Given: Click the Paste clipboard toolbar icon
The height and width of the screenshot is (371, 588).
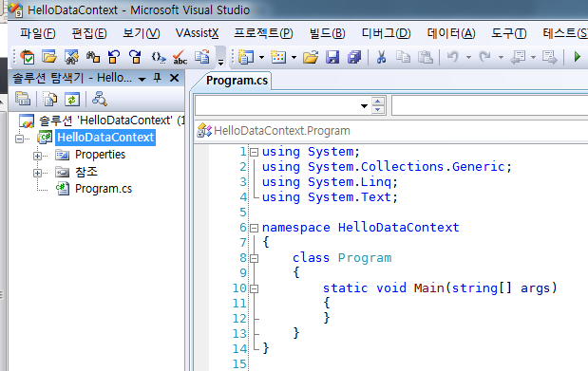Looking at the screenshot, I should 426,57.
